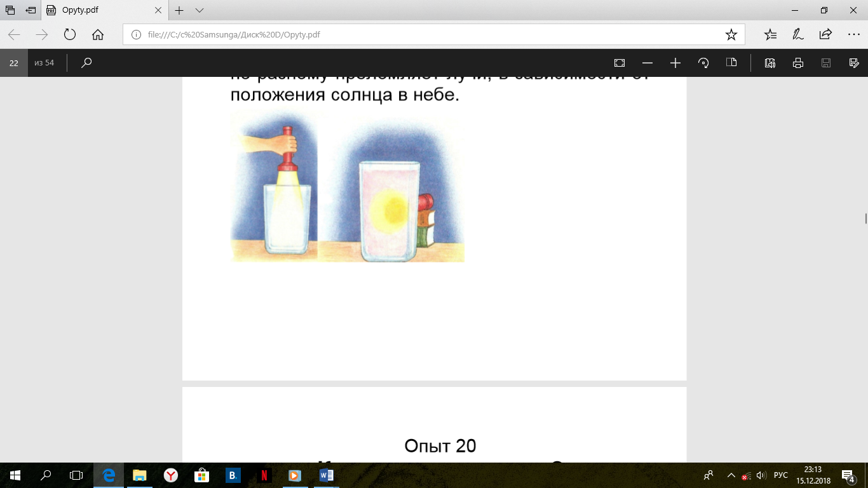This screenshot has height=488, width=868.
Task: Launch Yandex Browser from taskbar
Action: pos(170,475)
